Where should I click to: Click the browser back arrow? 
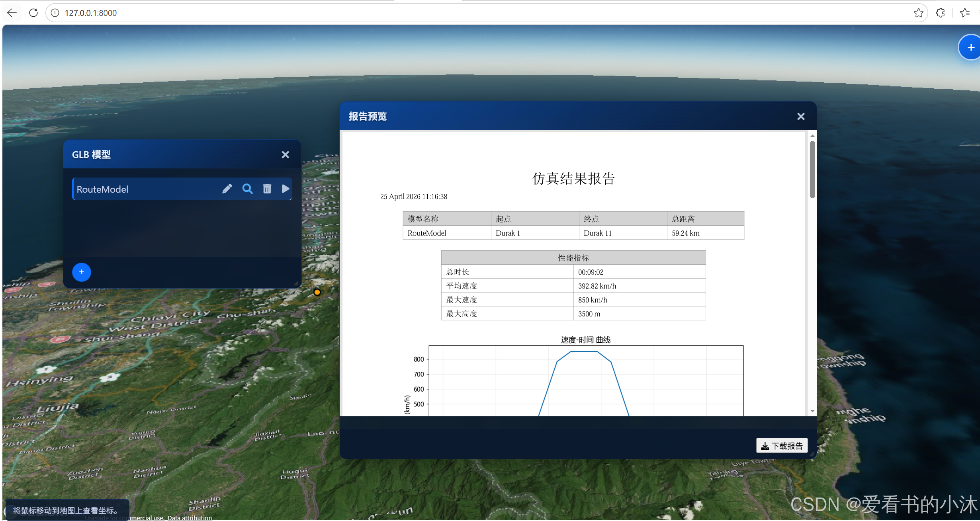[x=12, y=13]
